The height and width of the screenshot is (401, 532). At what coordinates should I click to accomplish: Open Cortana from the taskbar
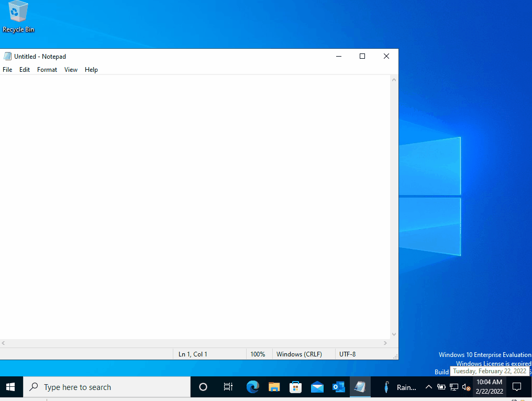203,387
